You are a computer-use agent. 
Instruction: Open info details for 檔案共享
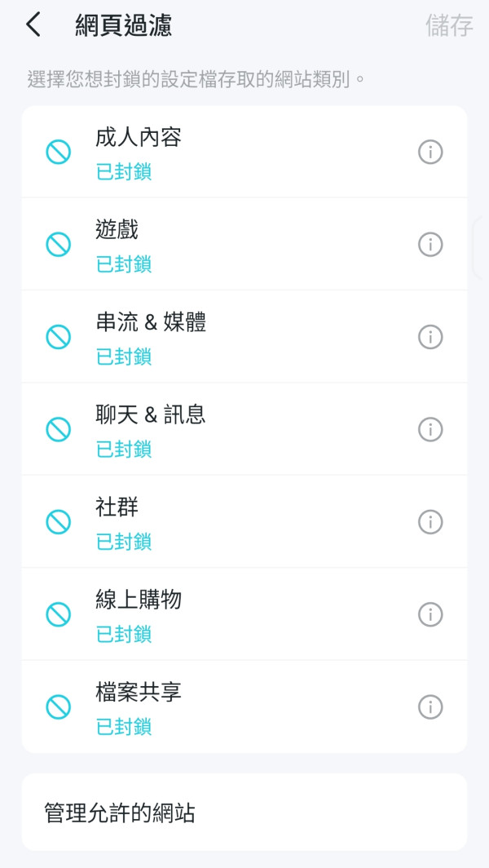(x=430, y=706)
